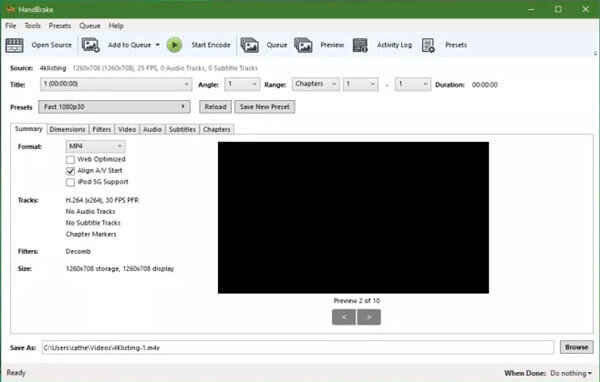Click the Save New Preset button
The width and height of the screenshot is (600, 382).
coord(265,107)
